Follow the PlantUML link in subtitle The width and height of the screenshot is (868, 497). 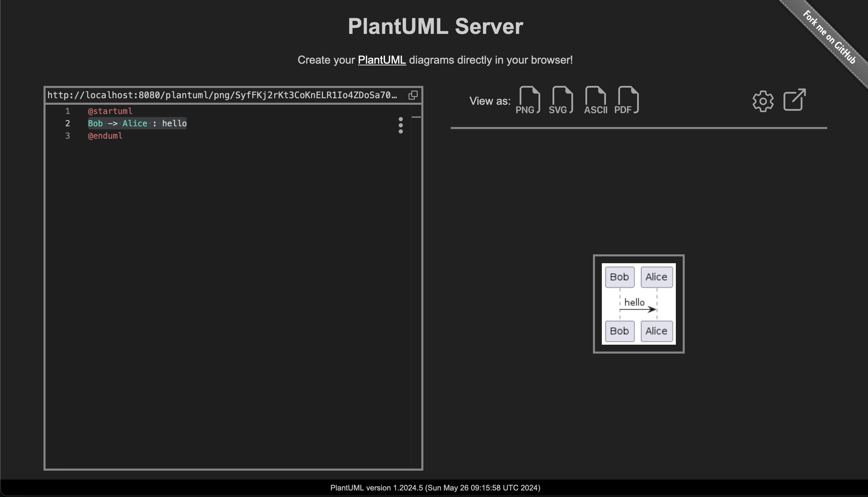382,60
